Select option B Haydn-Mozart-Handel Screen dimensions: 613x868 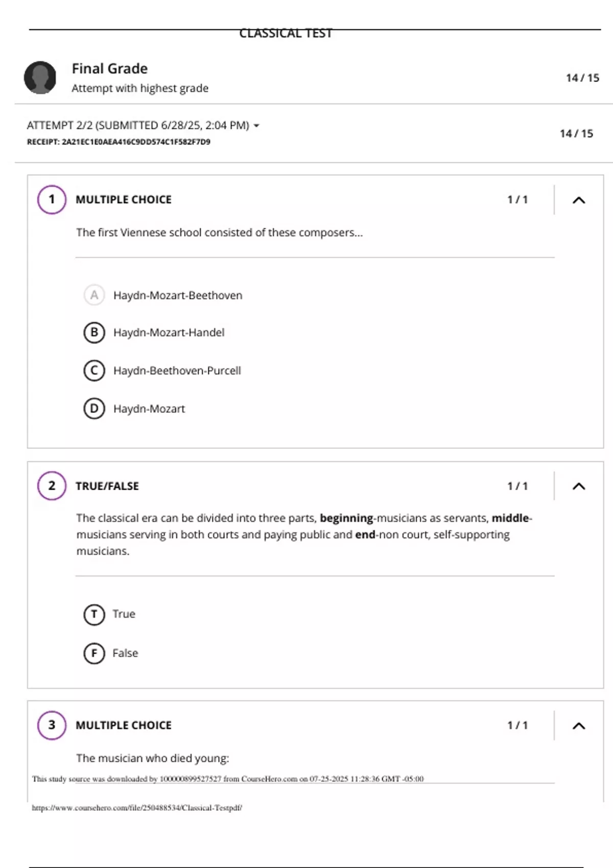pyautogui.click(x=94, y=333)
